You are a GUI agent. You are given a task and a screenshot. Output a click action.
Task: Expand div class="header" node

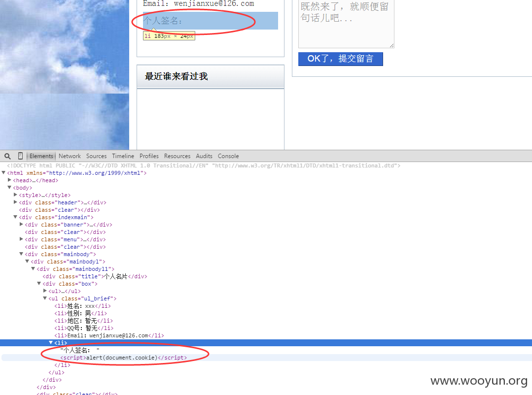coord(15,202)
